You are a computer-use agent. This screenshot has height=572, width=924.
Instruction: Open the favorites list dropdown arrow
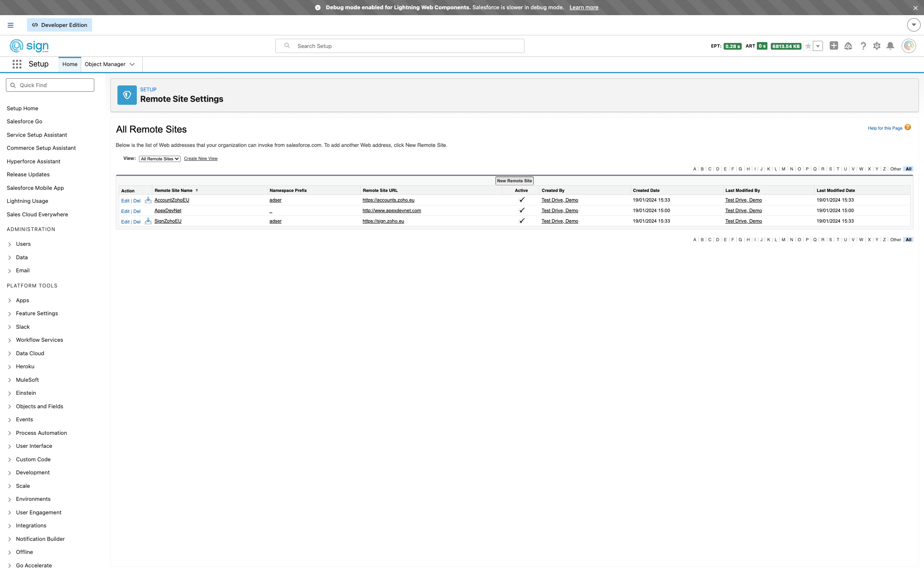point(818,46)
